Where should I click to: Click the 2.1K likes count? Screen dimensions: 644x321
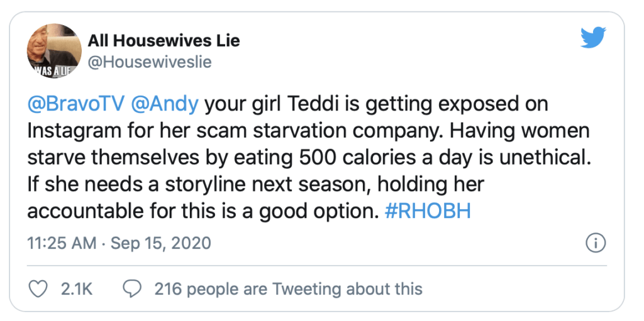(x=76, y=289)
